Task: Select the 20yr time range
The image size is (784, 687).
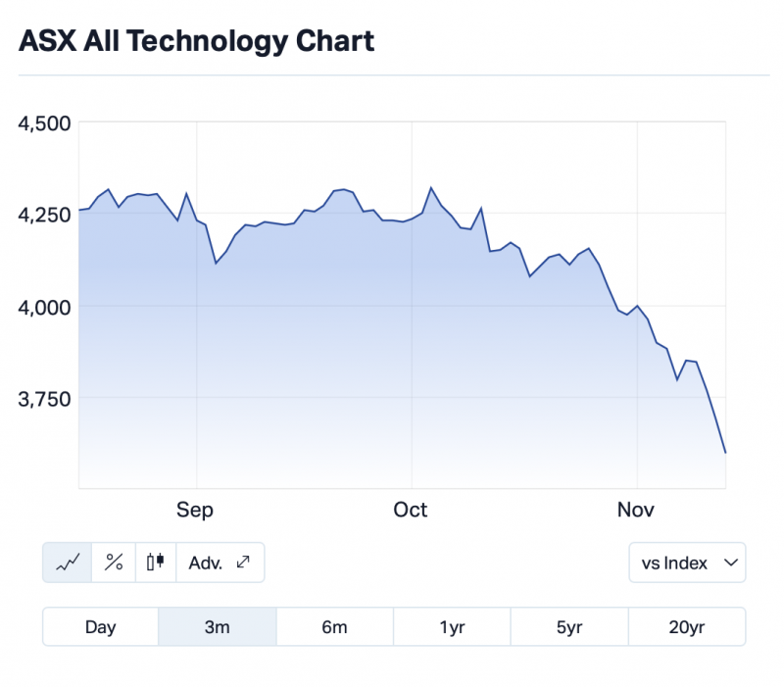Action: pos(686,627)
